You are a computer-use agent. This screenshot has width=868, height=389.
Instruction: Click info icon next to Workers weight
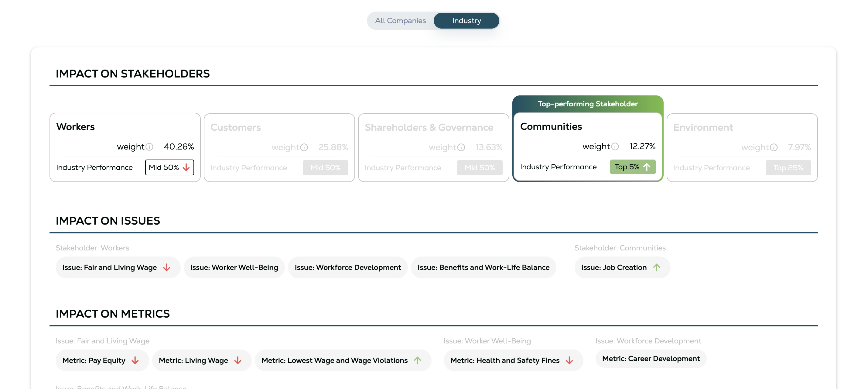tap(149, 146)
